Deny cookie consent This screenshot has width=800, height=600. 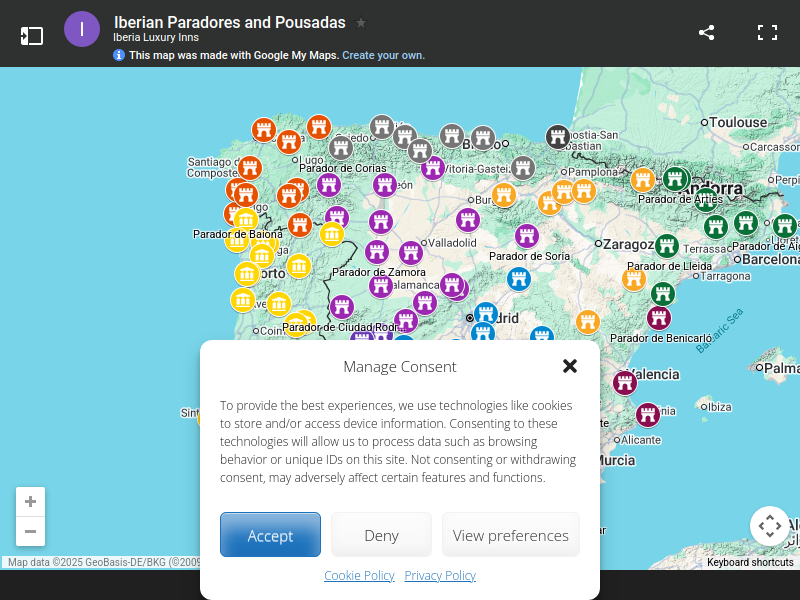tap(381, 535)
